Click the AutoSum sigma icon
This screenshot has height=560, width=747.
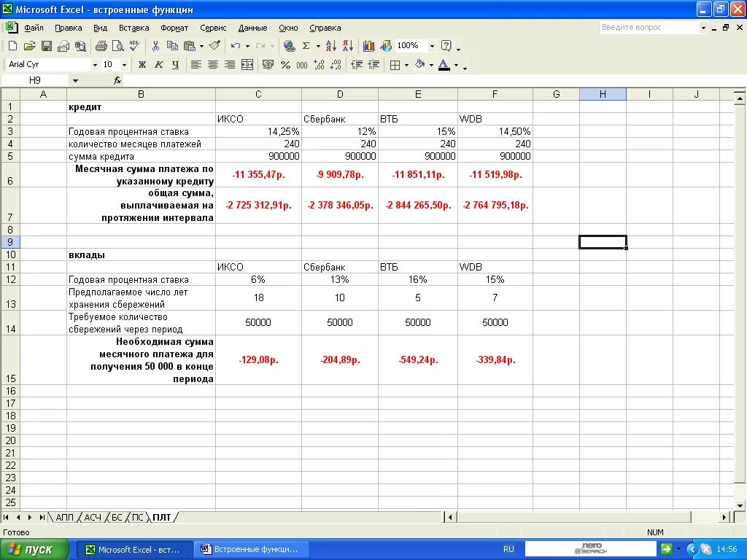306,46
